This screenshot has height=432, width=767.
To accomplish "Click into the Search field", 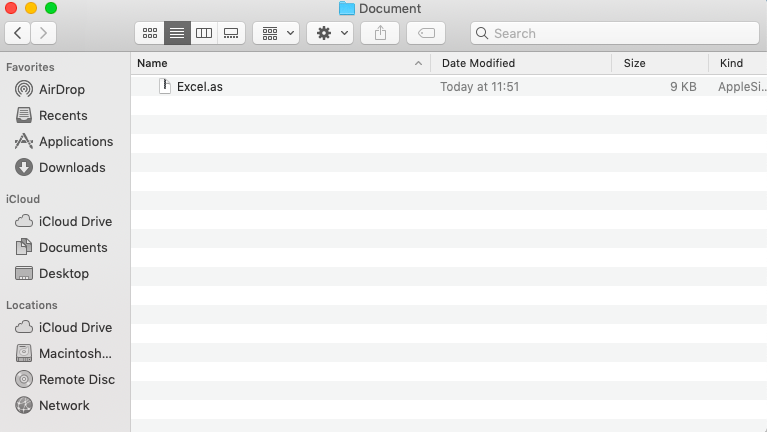I will pyautogui.click(x=615, y=33).
